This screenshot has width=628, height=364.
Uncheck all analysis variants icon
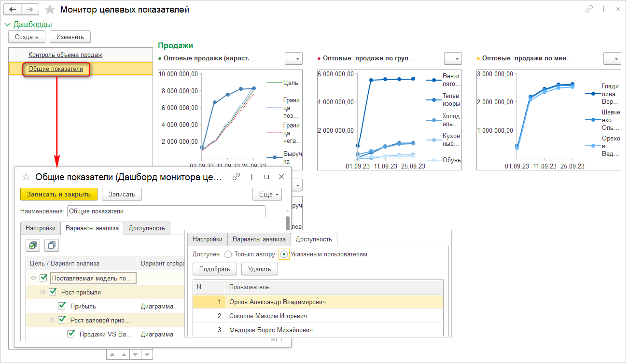pyautogui.click(x=51, y=245)
